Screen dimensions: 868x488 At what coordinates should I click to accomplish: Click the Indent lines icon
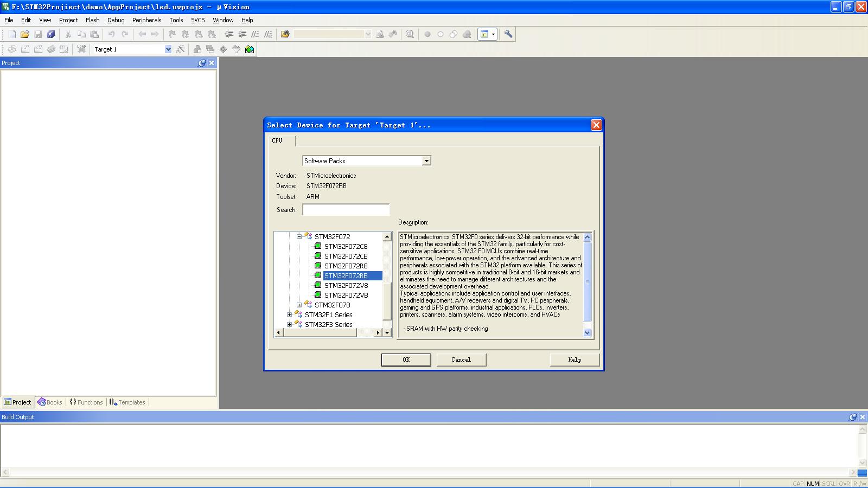click(229, 34)
